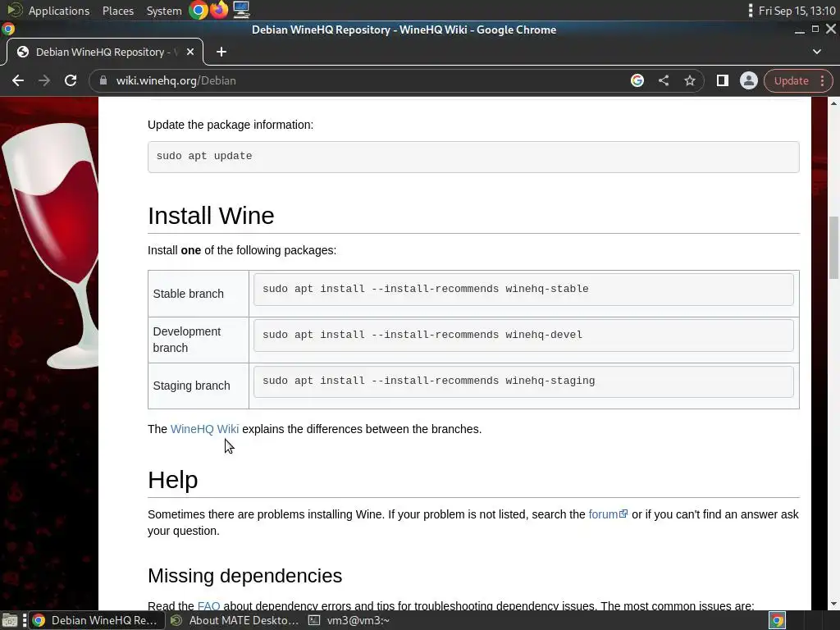Click the Missing dependencies heading
The image size is (840, 630).
pos(244,576)
